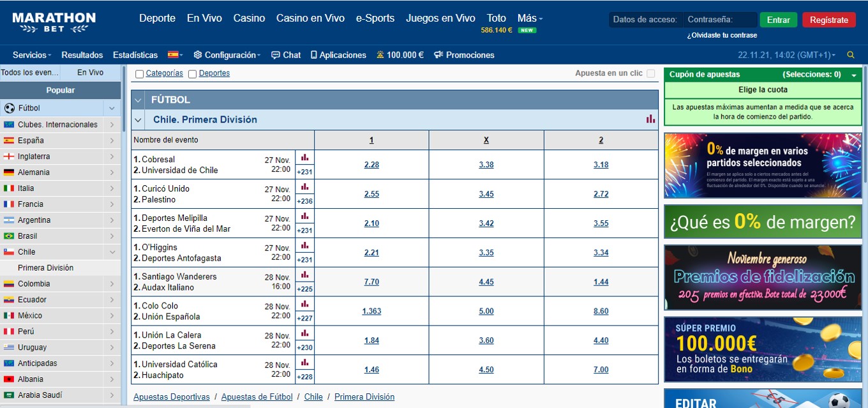The width and height of the screenshot is (868, 408).
Task: Open the Casino section
Action: pos(249,19)
